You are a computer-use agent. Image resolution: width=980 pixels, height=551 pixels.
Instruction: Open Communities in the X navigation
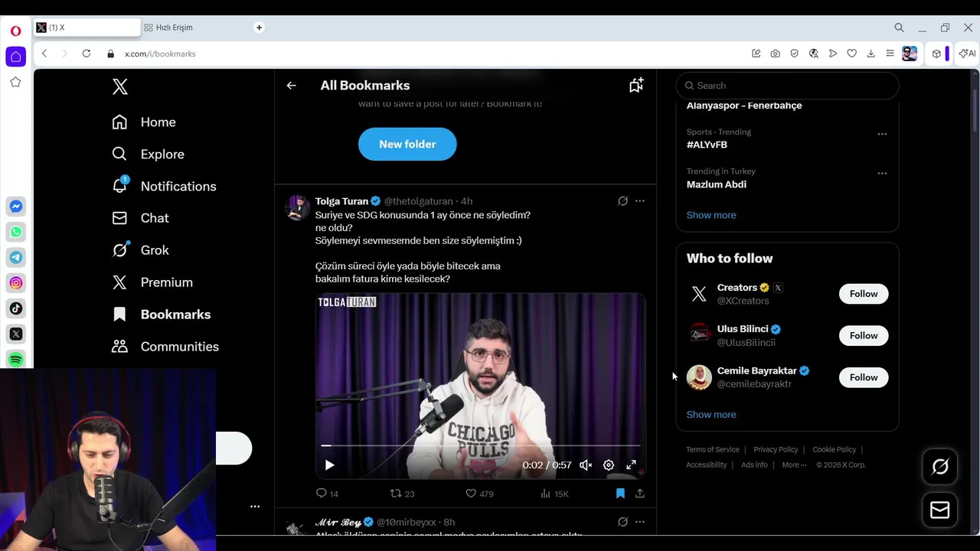click(x=165, y=347)
